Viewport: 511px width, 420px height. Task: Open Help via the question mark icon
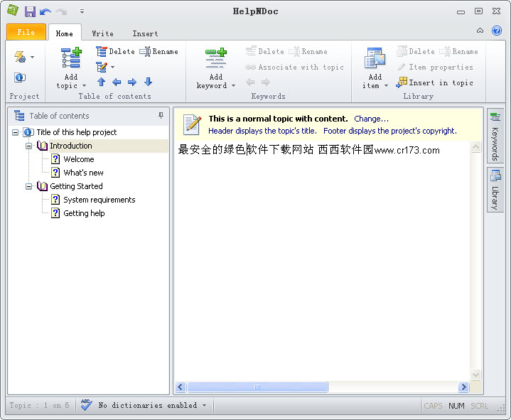pos(497,31)
